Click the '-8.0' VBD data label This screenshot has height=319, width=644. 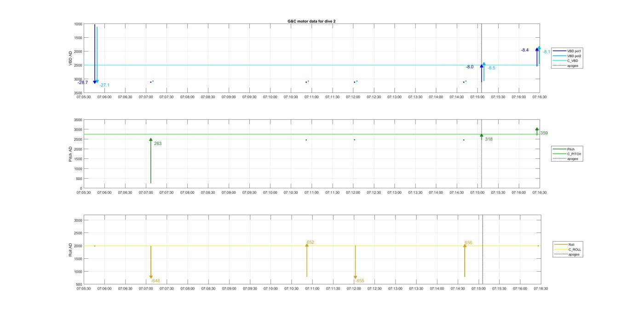(470, 67)
